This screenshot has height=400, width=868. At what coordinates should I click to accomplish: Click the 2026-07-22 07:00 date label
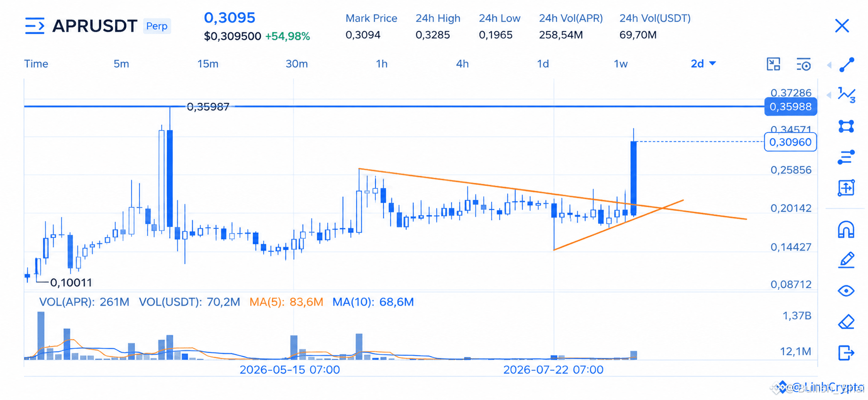[x=553, y=369]
